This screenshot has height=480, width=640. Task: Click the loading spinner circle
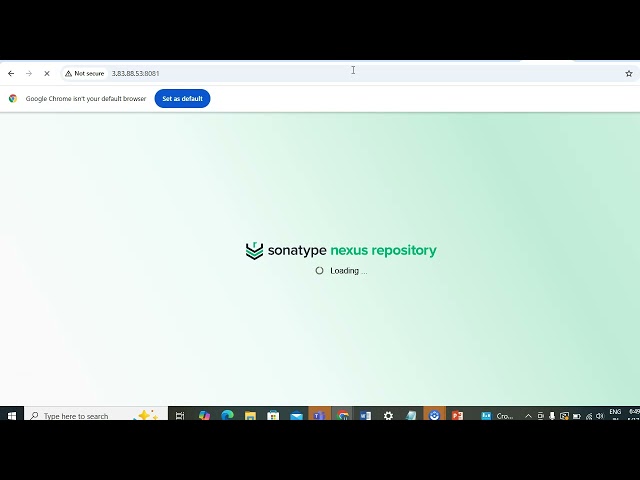pos(319,271)
